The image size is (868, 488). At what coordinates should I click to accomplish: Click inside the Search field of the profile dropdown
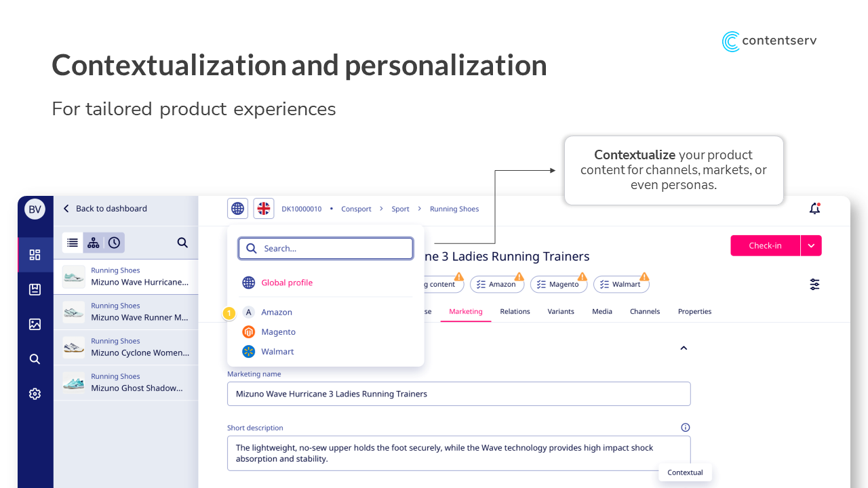click(x=325, y=248)
